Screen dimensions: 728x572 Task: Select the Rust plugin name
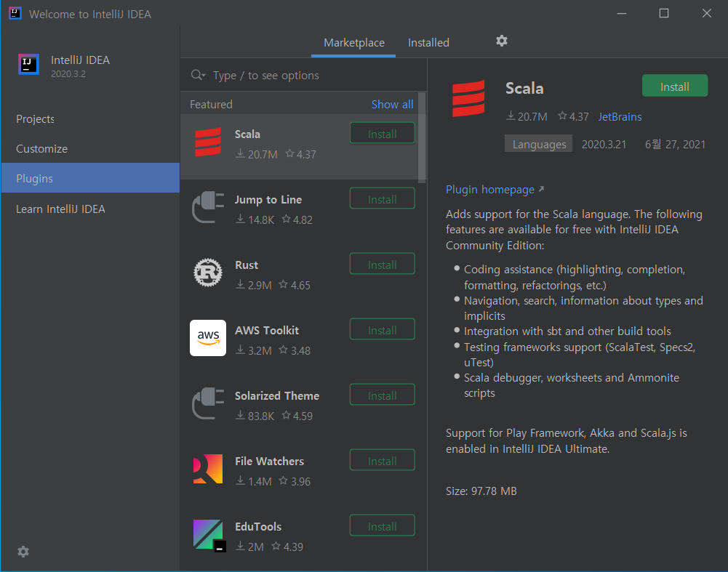247,265
